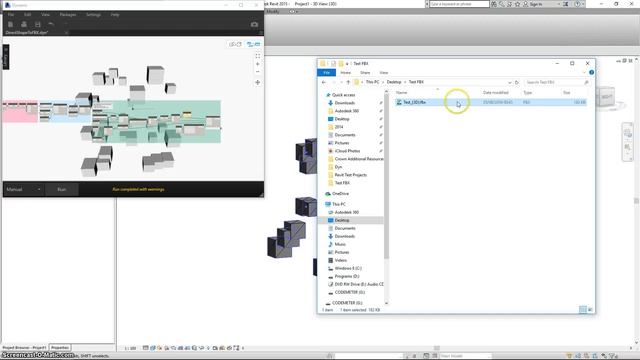Open Programs (D:) drive

tap(347, 276)
